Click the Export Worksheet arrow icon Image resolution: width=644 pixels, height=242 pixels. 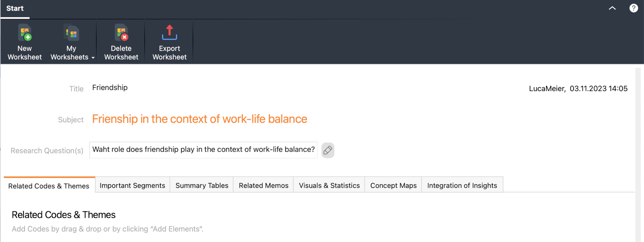pyautogui.click(x=169, y=32)
